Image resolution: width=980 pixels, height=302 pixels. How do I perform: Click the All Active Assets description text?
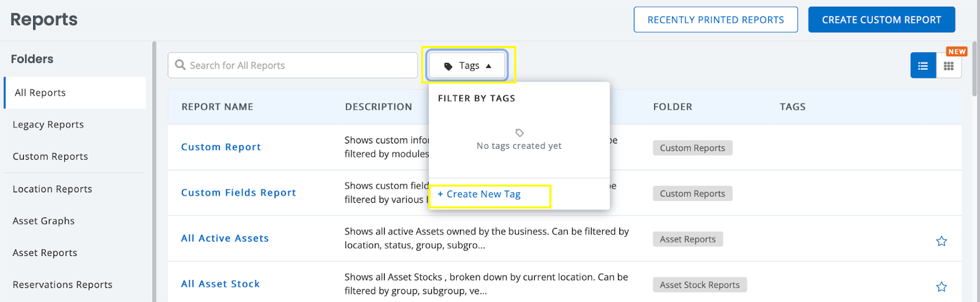tap(487, 238)
